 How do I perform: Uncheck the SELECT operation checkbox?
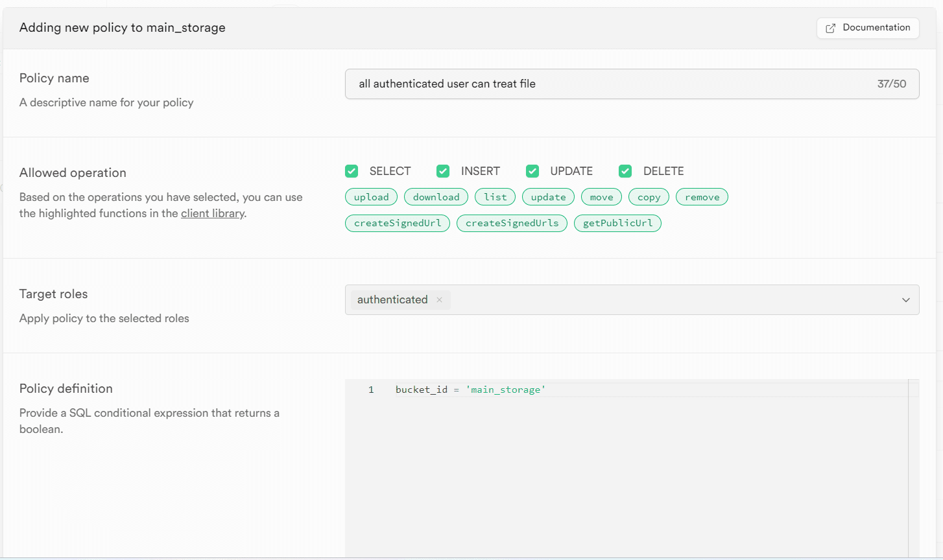(x=352, y=171)
